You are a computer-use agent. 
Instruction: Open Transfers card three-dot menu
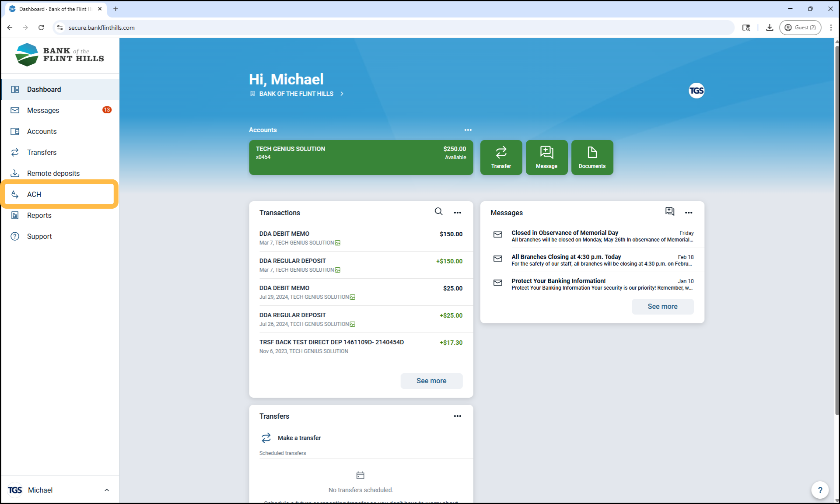tap(457, 416)
